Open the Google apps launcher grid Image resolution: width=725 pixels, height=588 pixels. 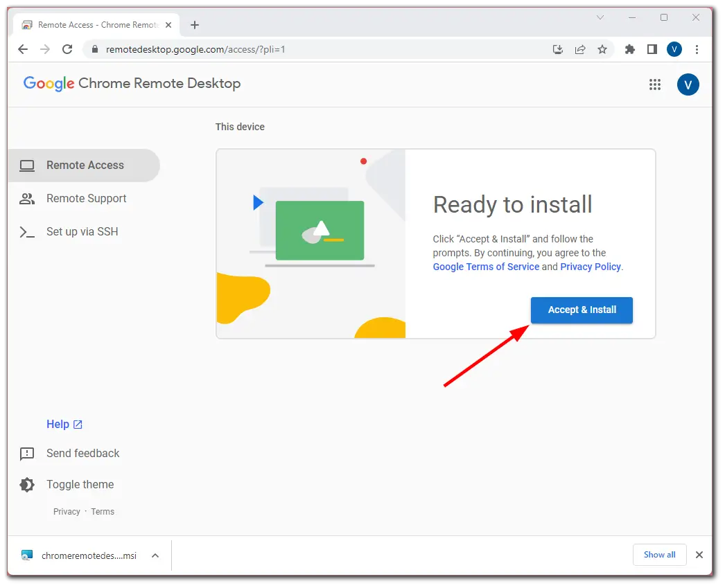point(654,84)
